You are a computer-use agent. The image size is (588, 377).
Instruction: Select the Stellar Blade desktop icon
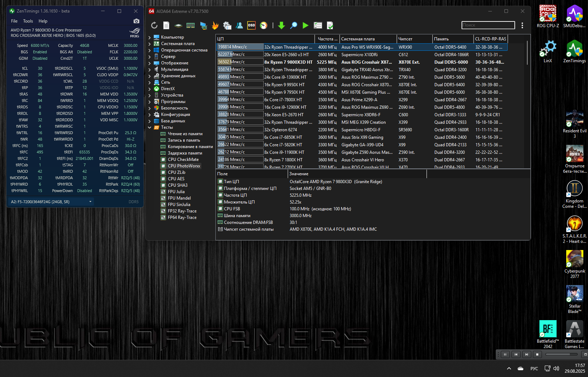pos(574,300)
